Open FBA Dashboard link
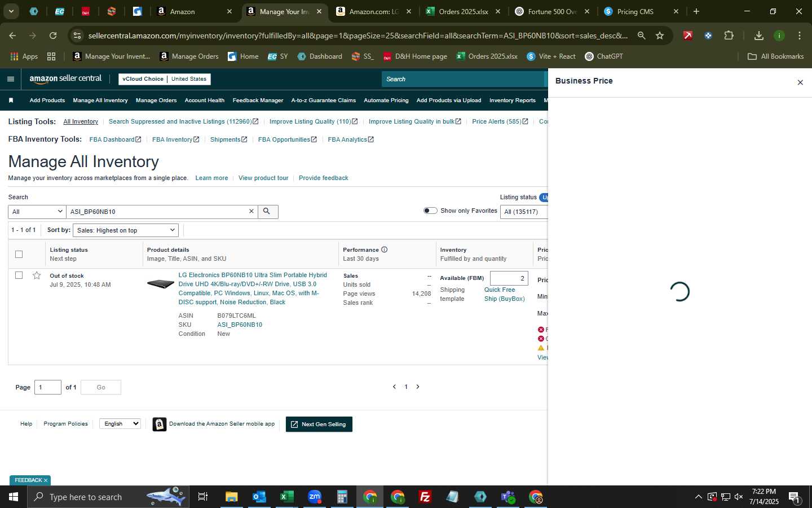 tap(115, 139)
